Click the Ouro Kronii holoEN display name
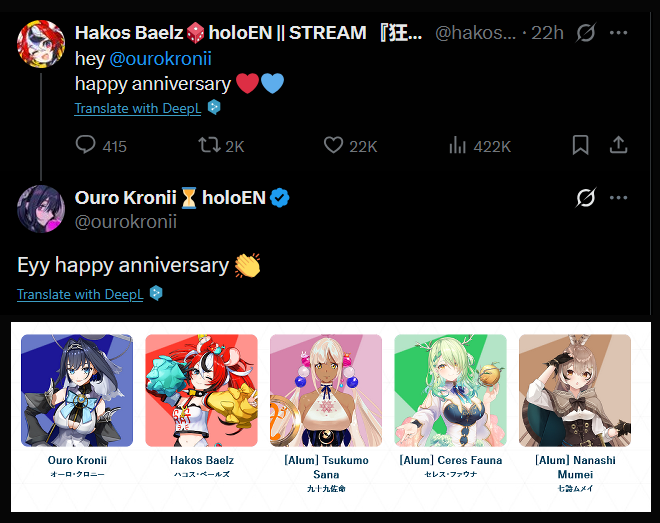 tap(170, 198)
